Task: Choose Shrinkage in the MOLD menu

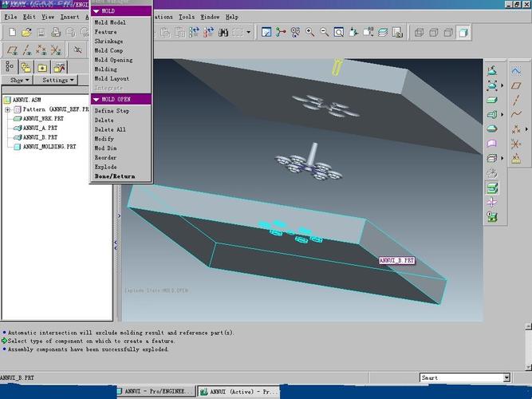Action: pos(108,41)
